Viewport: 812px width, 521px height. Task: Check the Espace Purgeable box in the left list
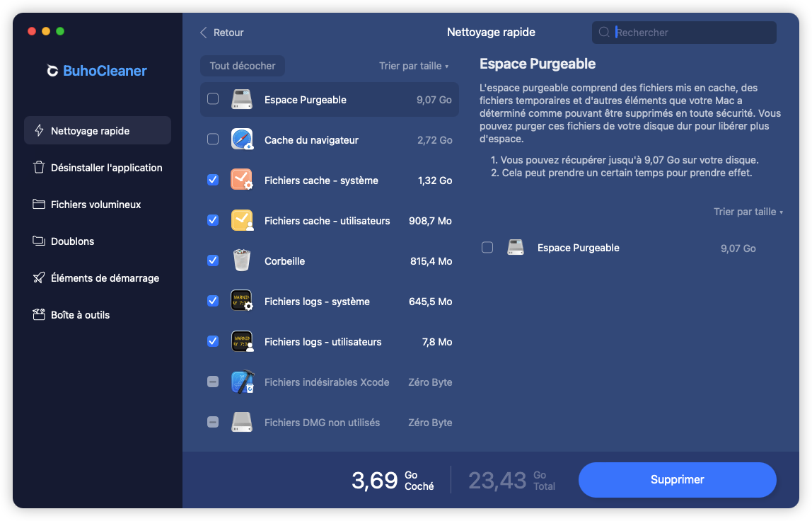click(213, 98)
